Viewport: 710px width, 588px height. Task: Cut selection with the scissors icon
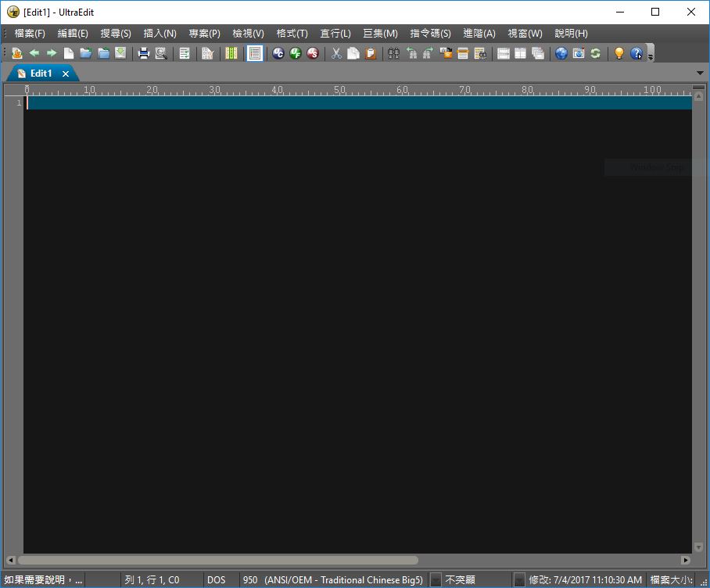coord(336,53)
